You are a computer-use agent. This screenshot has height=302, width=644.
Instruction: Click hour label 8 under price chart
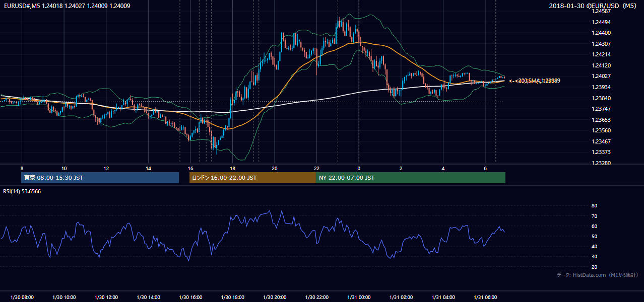tap(22, 168)
